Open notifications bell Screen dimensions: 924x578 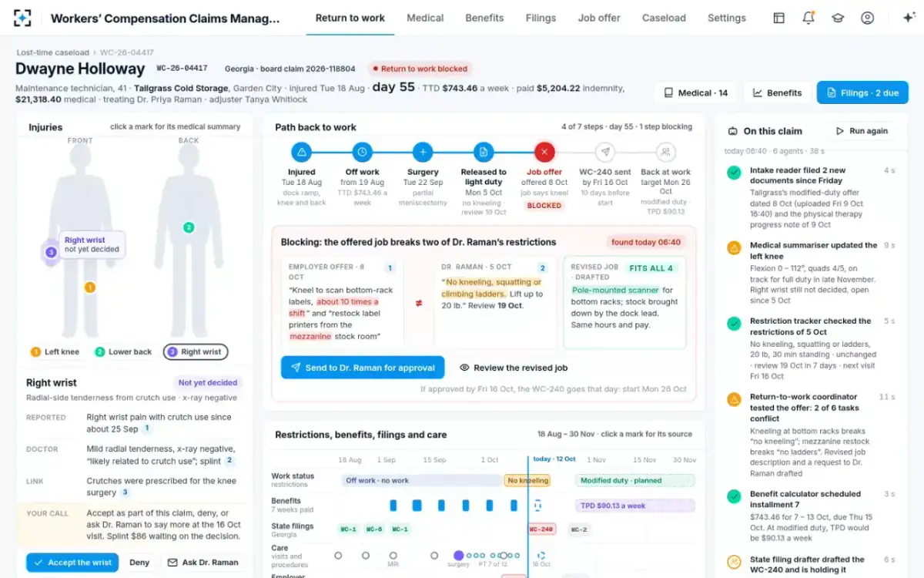(808, 18)
